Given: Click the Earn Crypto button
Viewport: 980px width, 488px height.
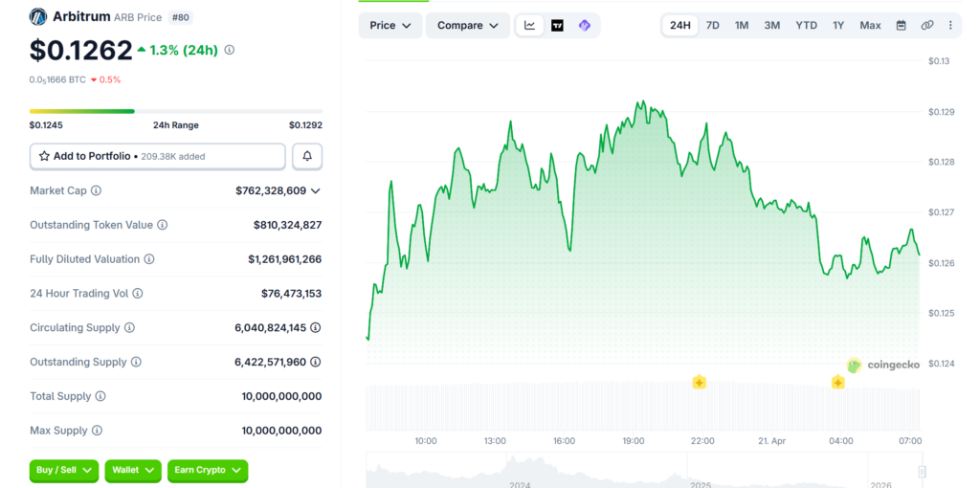Looking at the screenshot, I should [x=208, y=470].
